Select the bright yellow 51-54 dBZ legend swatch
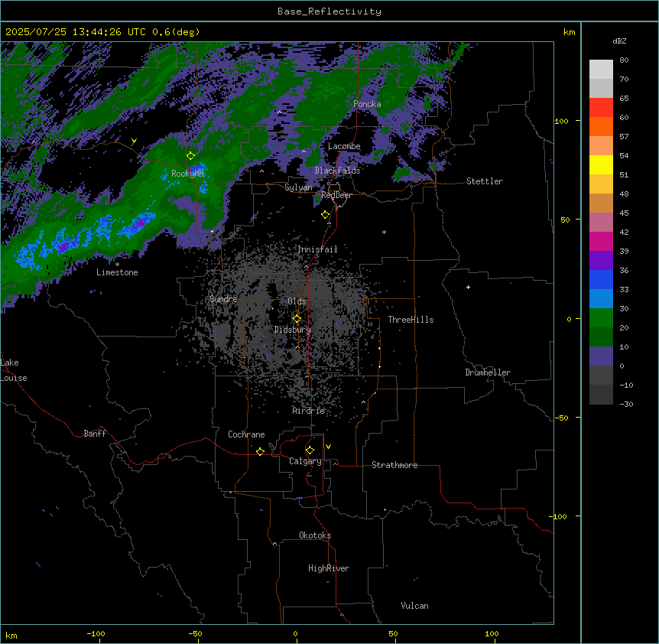The height and width of the screenshot is (644, 659). tap(601, 164)
